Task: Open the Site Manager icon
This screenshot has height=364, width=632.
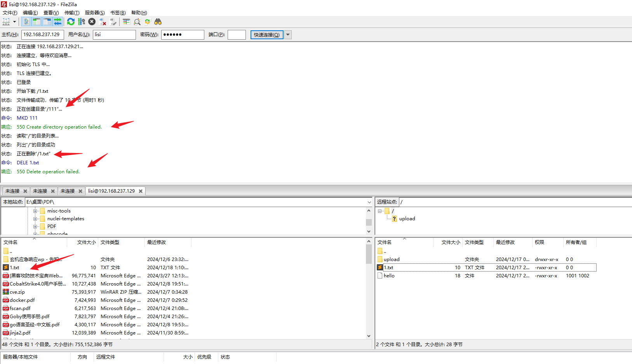Action: 6,22
